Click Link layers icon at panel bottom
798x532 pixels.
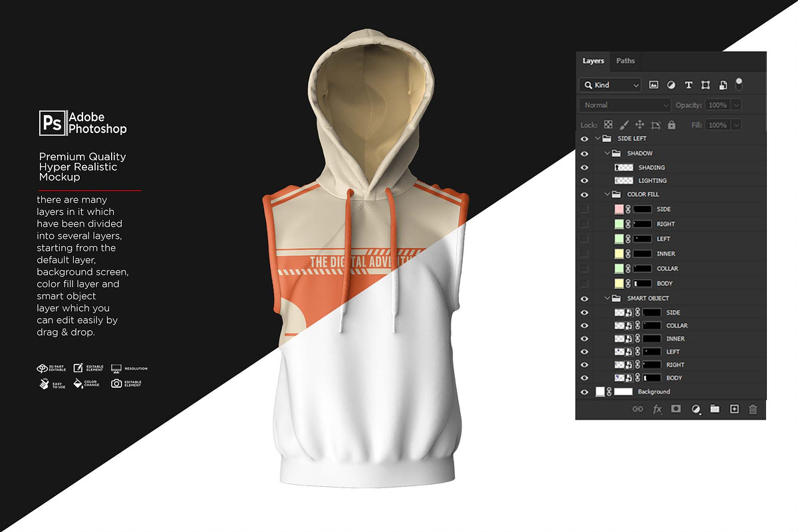pos(638,409)
